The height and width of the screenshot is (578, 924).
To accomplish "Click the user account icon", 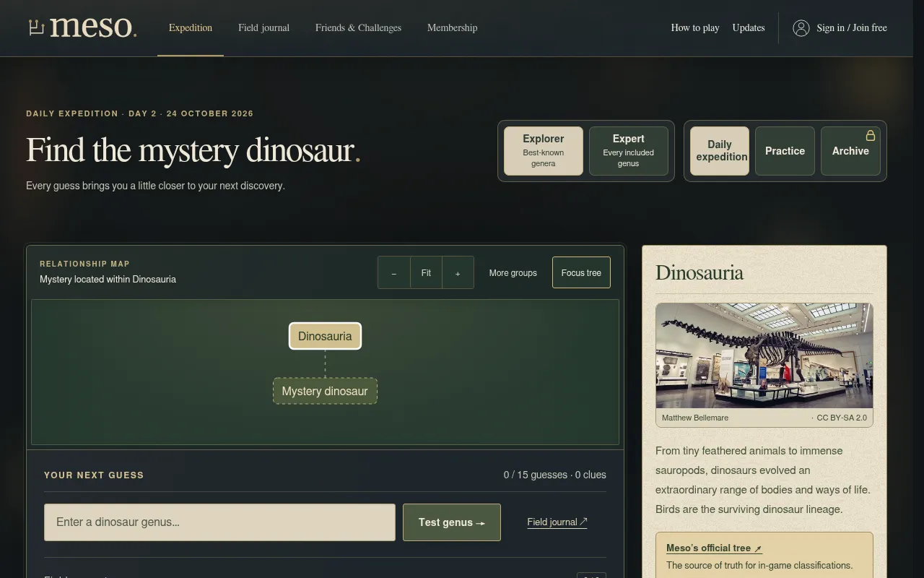I will tap(801, 28).
